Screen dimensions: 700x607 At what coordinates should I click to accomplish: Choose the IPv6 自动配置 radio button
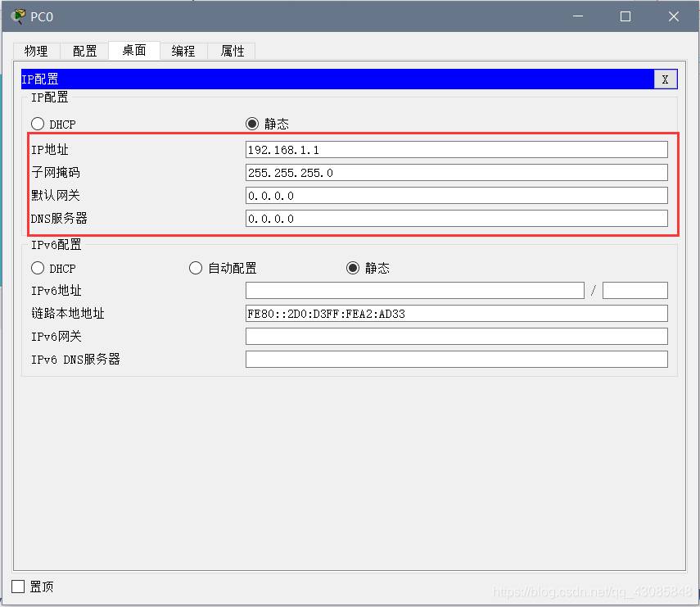click(x=196, y=268)
